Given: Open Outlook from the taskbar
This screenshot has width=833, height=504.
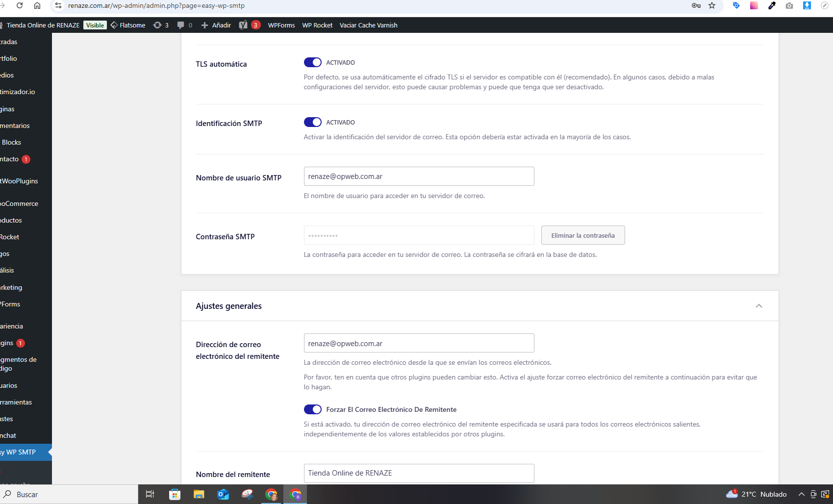Looking at the screenshot, I should click(x=223, y=494).
